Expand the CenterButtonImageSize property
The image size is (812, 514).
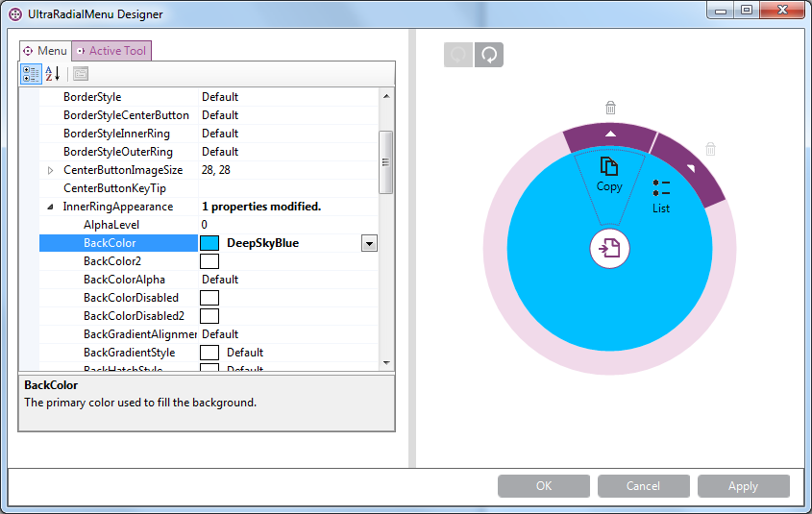click(x=50, y=170)
